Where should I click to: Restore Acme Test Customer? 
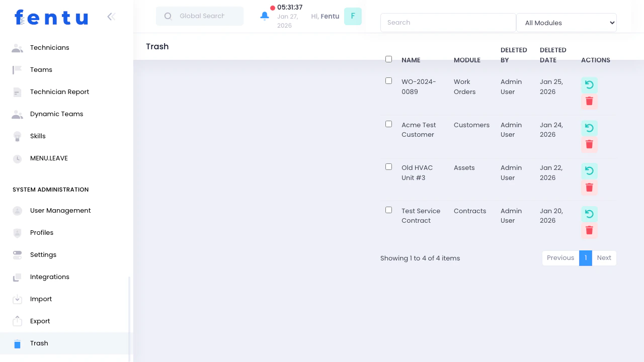tap(589, 128)
